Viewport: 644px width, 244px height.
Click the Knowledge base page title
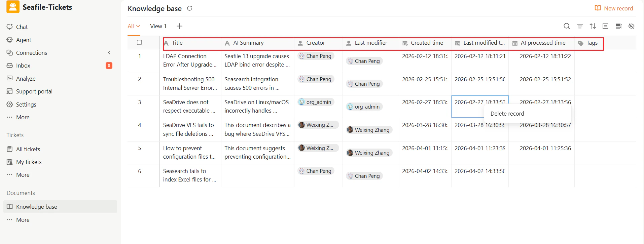tap(154, 8)
